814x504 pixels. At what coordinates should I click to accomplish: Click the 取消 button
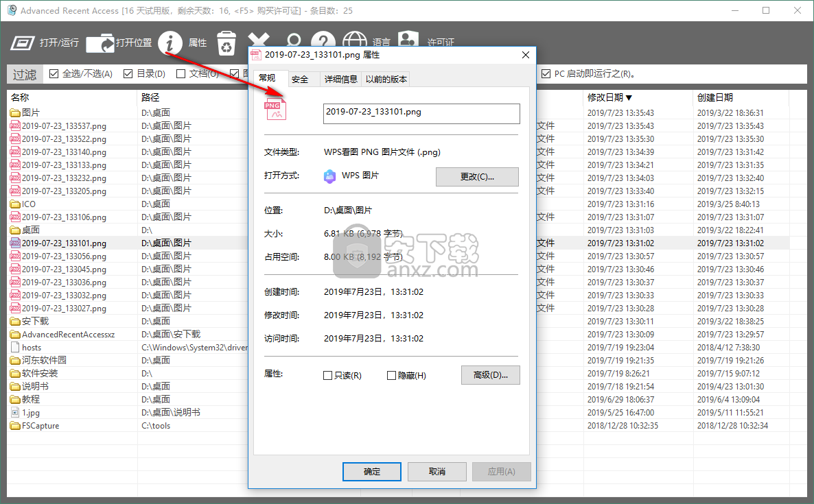(x=437, y=472)
